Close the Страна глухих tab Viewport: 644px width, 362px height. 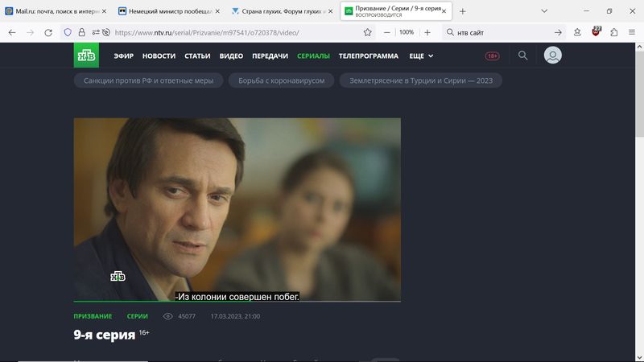pos(330,11)
